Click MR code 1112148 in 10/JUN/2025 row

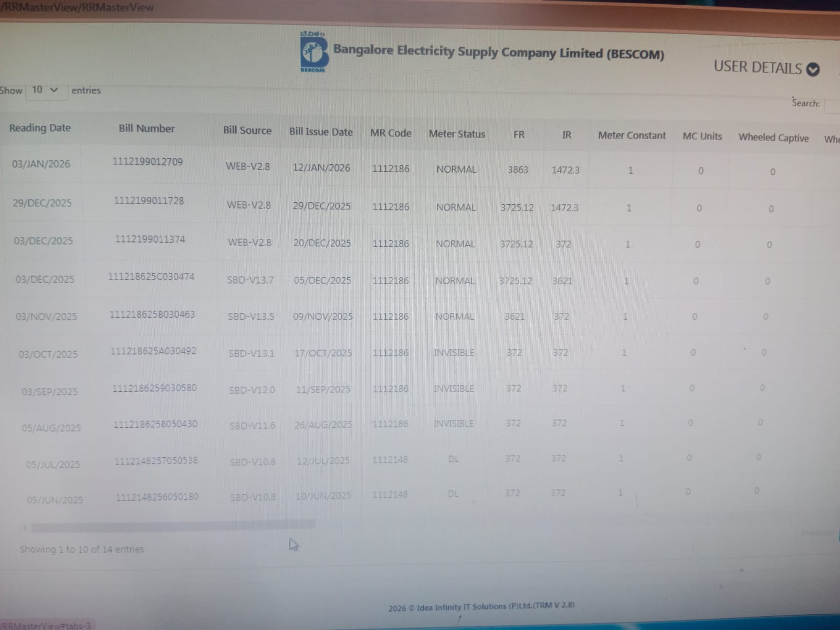click(x=390, y=495)
